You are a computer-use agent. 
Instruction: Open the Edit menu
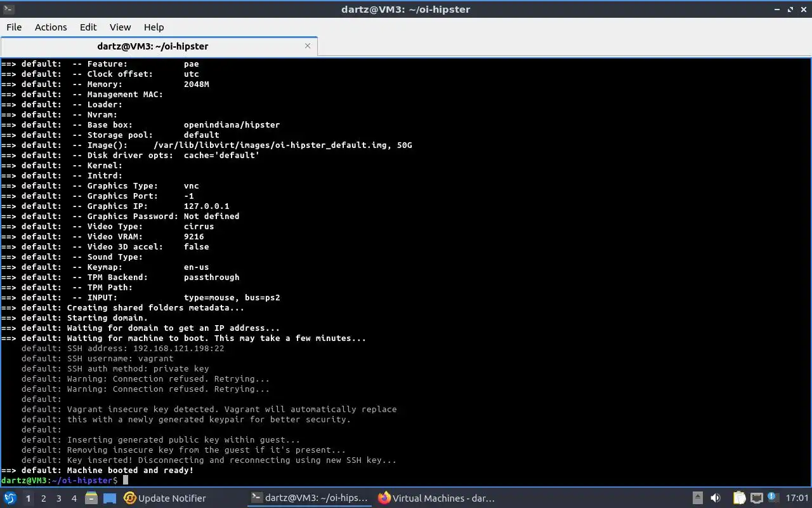pos(88,27)
